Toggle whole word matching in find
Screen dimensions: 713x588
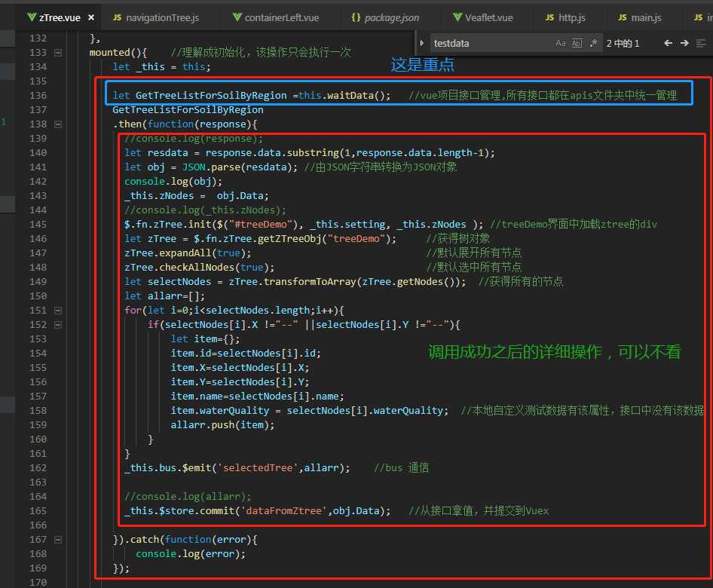(577, 43)
